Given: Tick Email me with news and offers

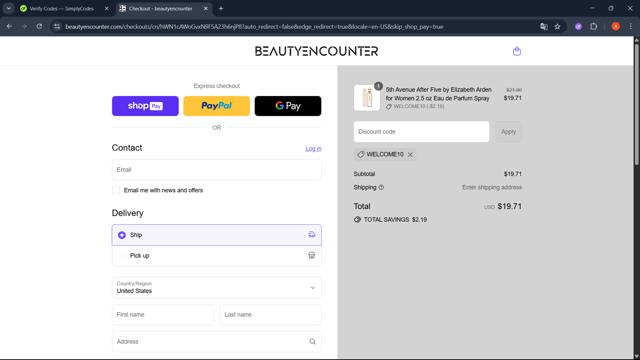Looking at the screenshot, I should 116,190.
